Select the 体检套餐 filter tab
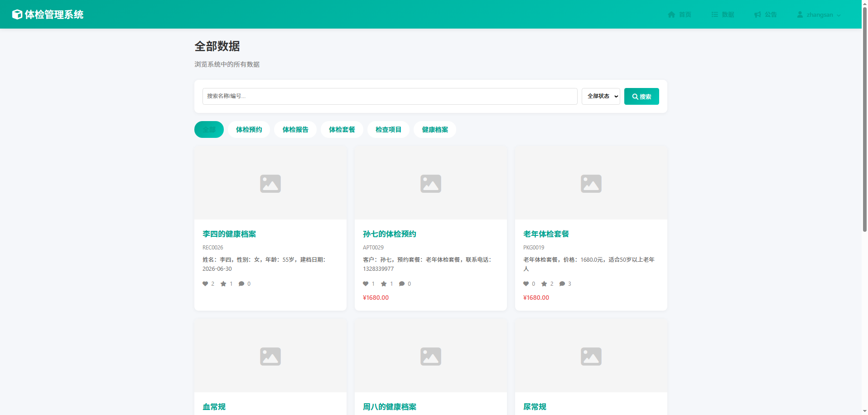Screen dimensions: 868x415 tap(342, 129)
